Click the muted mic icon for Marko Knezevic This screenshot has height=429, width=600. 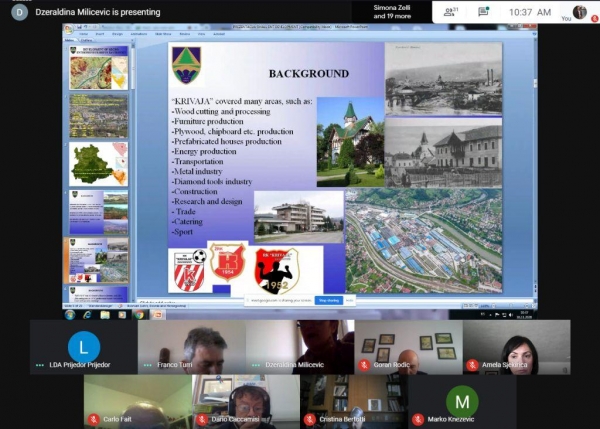pos(418,419)
